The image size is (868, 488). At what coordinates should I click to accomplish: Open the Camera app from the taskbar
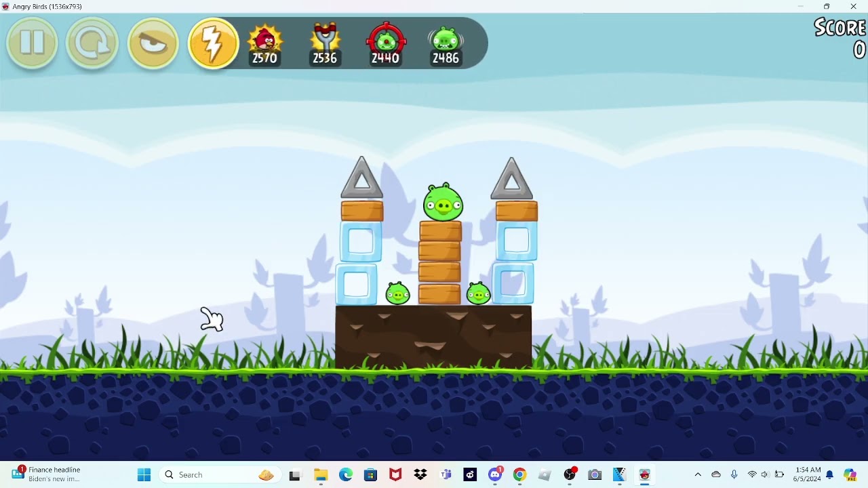[595, 475]
